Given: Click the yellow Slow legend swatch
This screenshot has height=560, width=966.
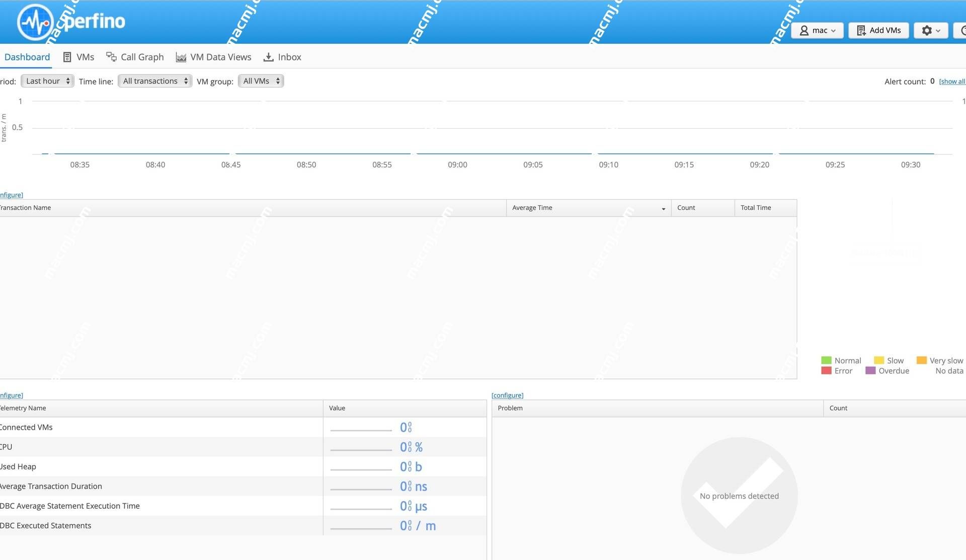Looking at the screenshot, I should tap(879, 360).
